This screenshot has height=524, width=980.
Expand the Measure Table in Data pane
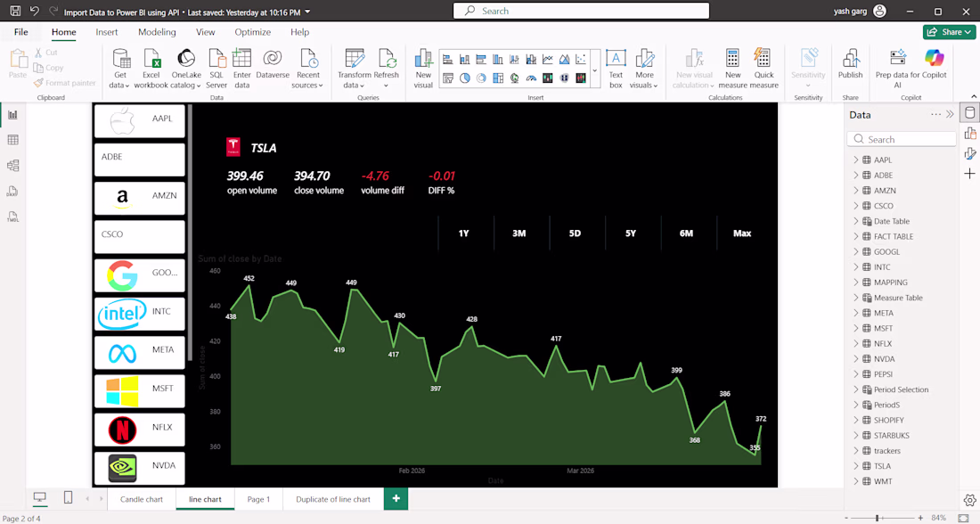(x=855, y=298)
